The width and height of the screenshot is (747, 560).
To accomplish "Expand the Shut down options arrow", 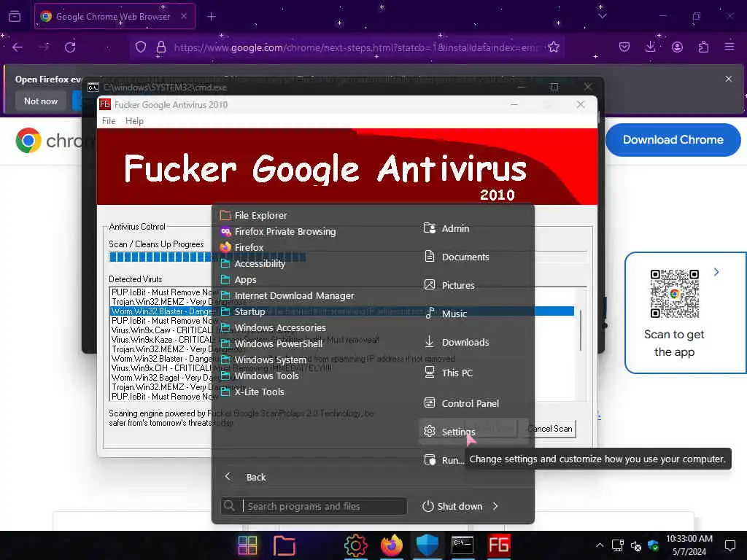I will [495, 506].
